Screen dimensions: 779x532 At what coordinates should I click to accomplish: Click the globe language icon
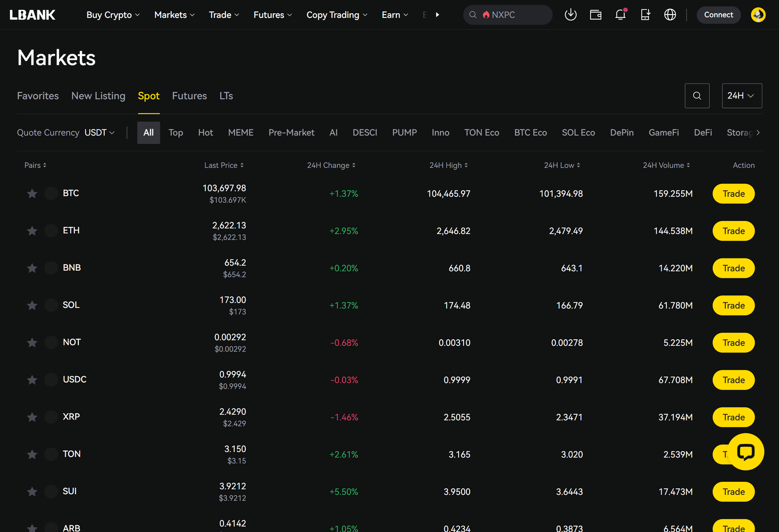(670, 15)
